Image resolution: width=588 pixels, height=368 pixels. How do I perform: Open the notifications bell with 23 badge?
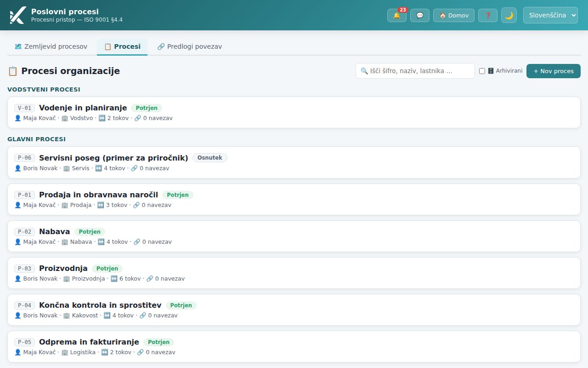397,15
